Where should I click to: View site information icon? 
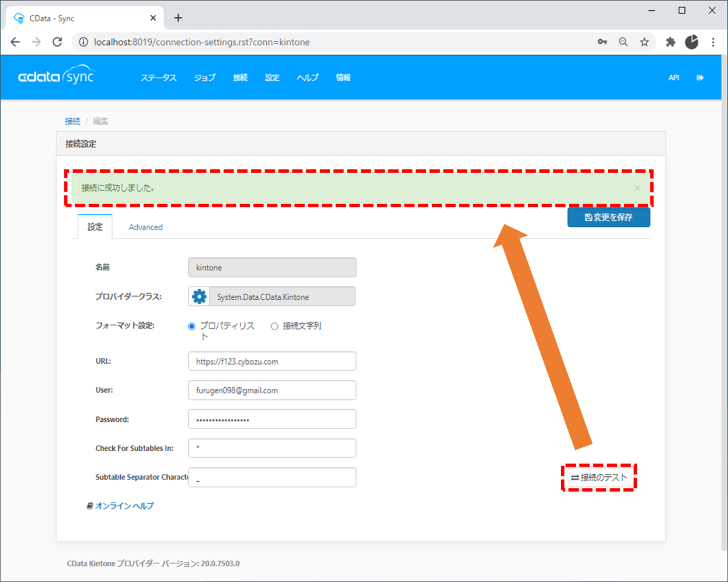click(83, 42)
